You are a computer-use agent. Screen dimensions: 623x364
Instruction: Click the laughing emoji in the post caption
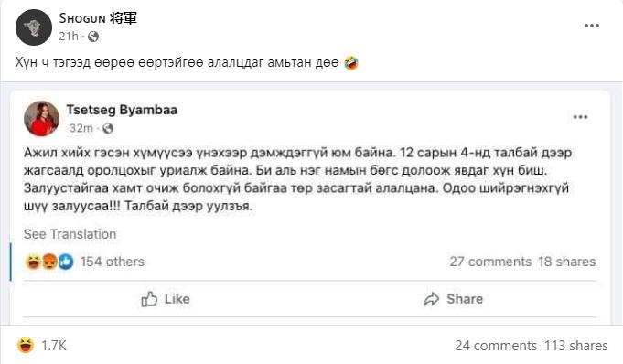(351, 62)
